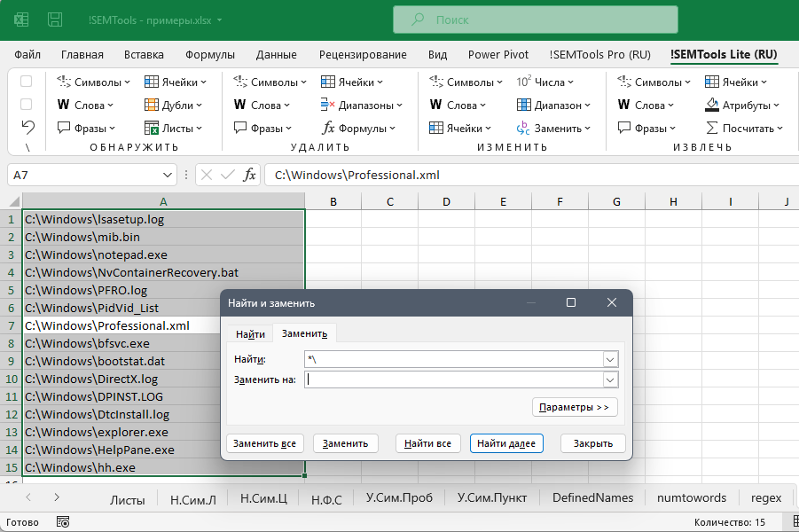Viewport: 799px width, 532px height.
Task: Click the Excel app icon in the title bar
Action: (x=21, y=20)
